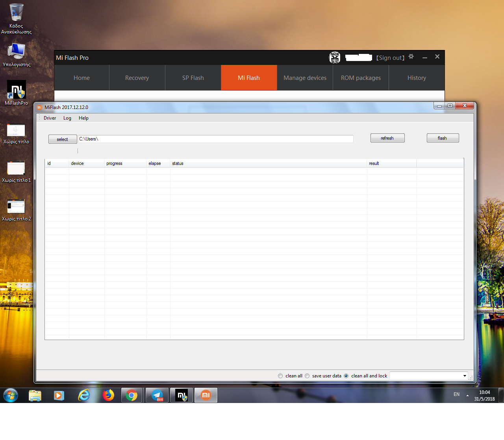Switch to Mi Flash Pro taskbar button

tap(182, 395)
